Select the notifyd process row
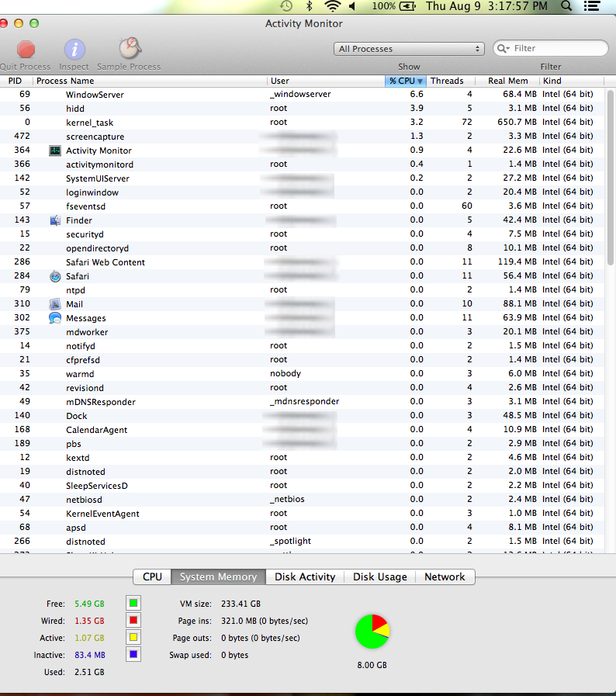616x696 pixels. coord(302,346)
